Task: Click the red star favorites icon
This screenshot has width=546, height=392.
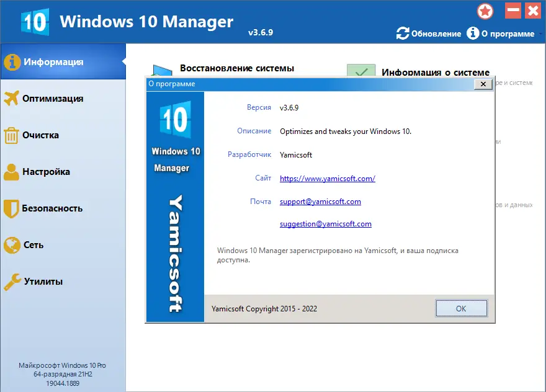Action: (485, 11)
